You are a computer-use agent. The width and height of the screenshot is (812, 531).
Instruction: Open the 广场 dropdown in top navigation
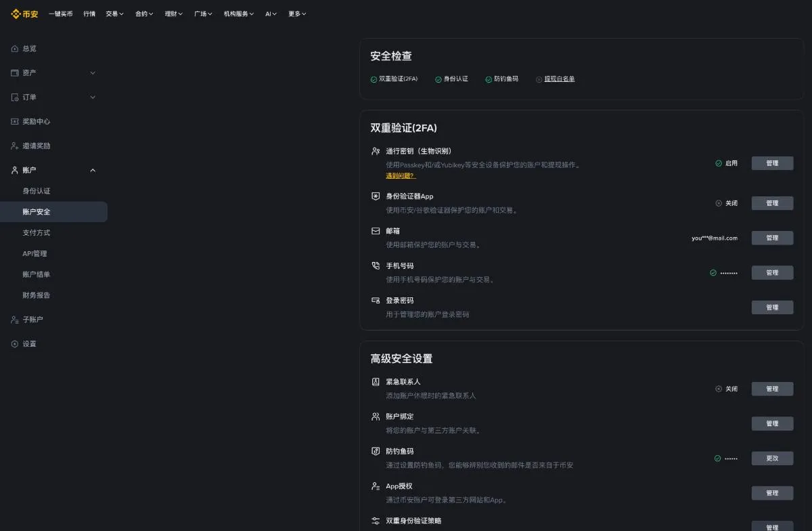coord(203,14)
